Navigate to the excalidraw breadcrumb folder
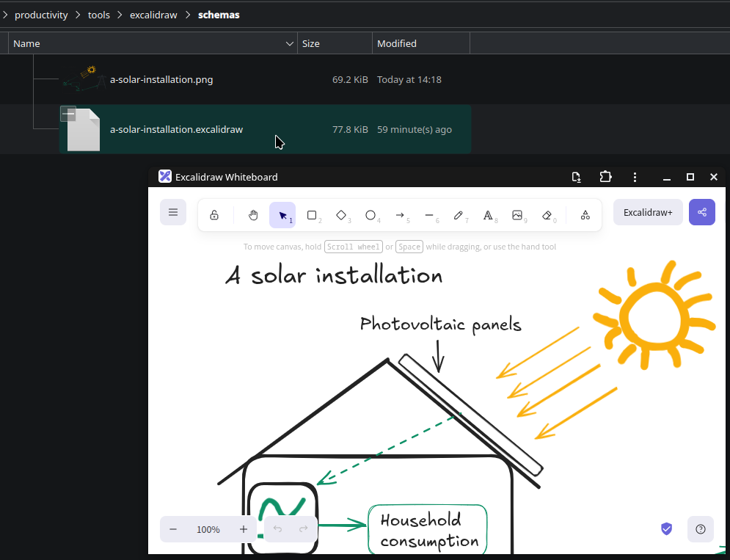730x560 pixels. [153, 15]
